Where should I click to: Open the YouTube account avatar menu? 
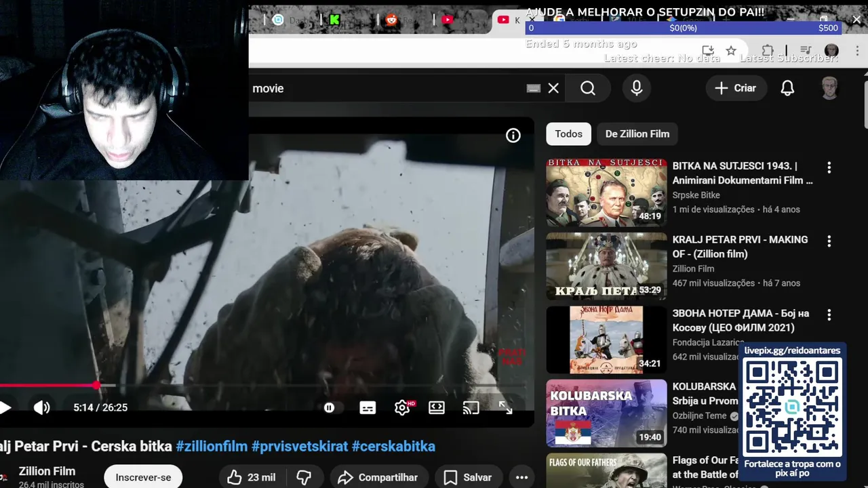click(829, 88)
